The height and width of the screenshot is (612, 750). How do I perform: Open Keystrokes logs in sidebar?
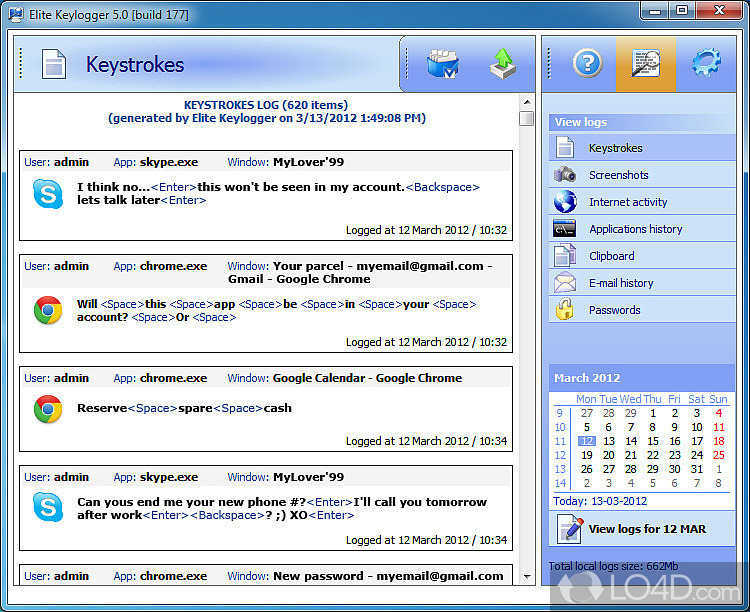point(615,148)
